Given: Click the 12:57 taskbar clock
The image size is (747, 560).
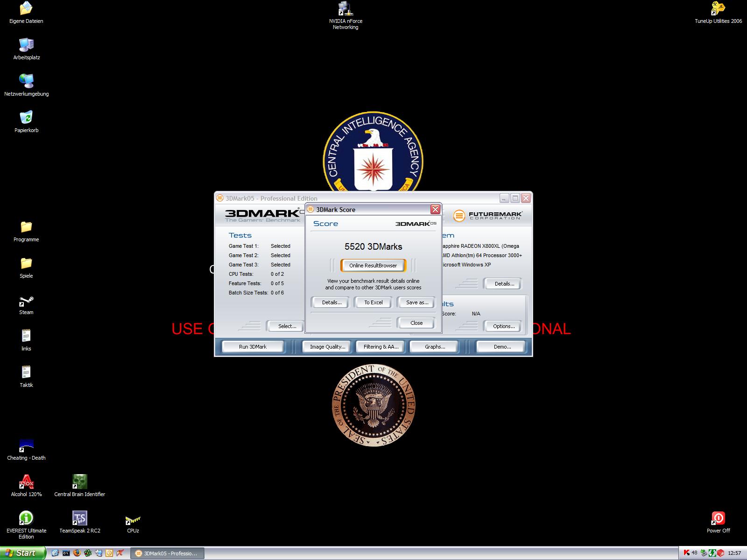Looking at the screenshot, I should [x=734, y=553].
